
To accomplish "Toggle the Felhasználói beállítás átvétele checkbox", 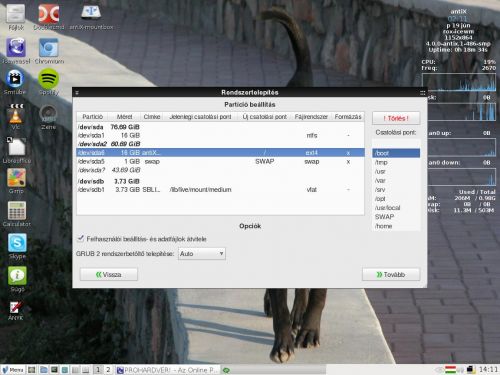I will click(x=80, y=238).
